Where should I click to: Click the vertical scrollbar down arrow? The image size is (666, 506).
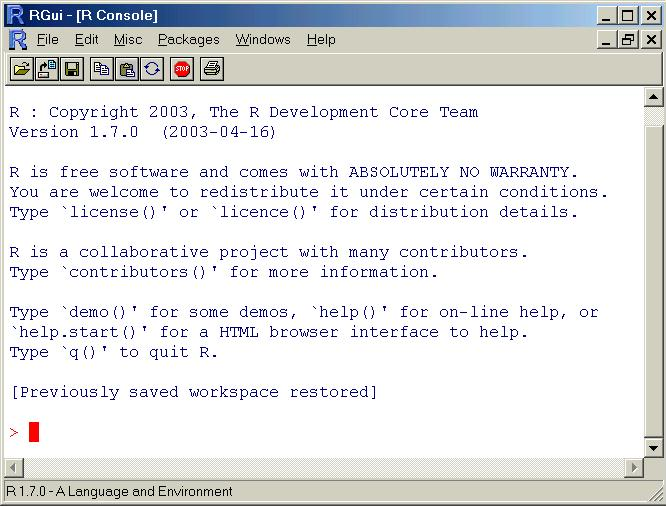tap(653, 447)
